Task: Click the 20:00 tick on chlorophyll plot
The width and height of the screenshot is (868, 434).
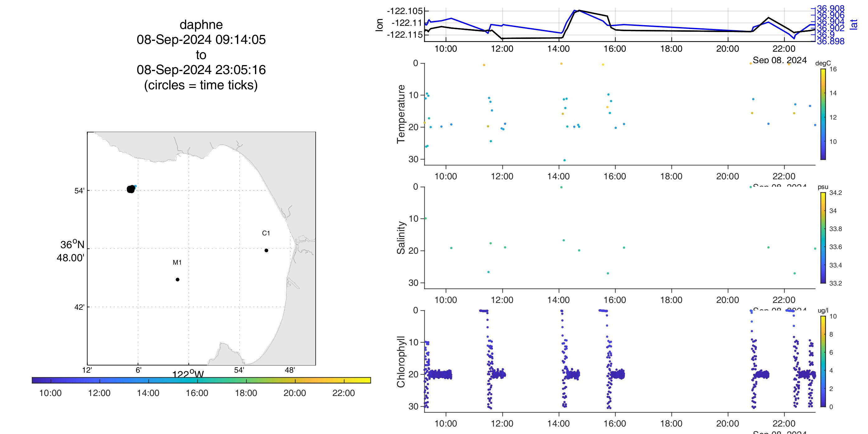Action: [x=728, y=423]
